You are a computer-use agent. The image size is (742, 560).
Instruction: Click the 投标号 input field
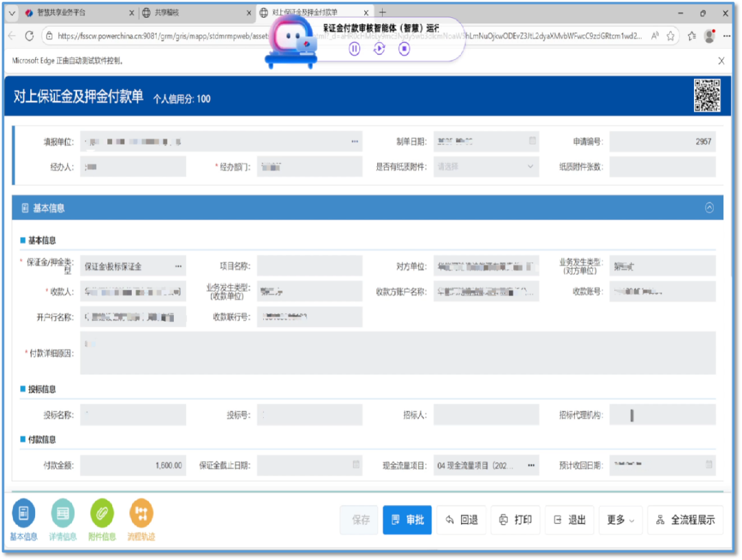coord(309,414)
